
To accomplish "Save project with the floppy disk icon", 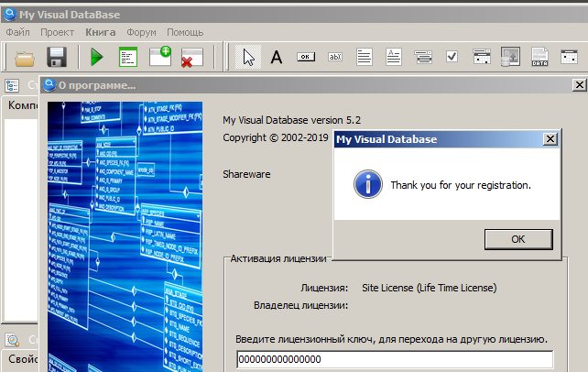I will tap(57, 58).
